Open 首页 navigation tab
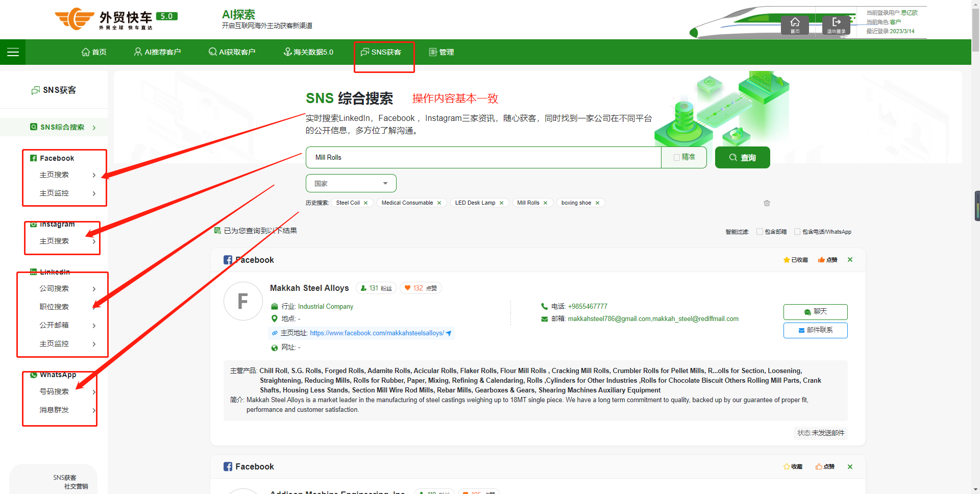 point(94,52)
